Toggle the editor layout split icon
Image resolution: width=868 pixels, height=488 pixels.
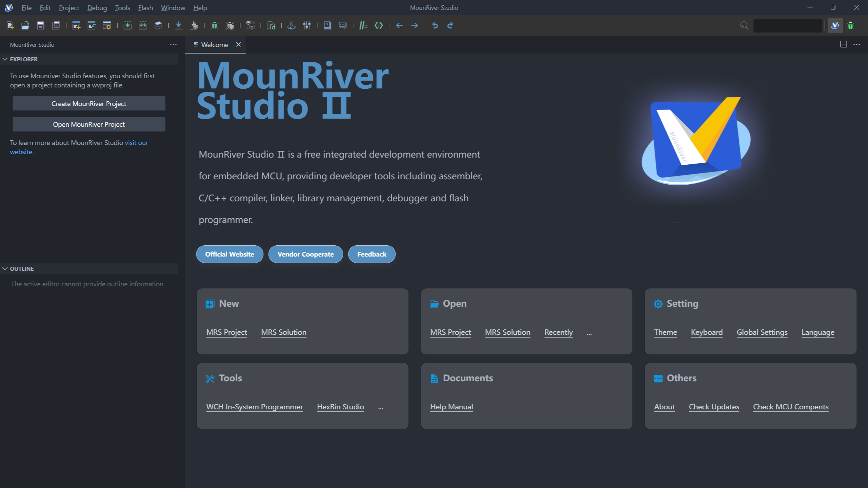tap(843, 44)
